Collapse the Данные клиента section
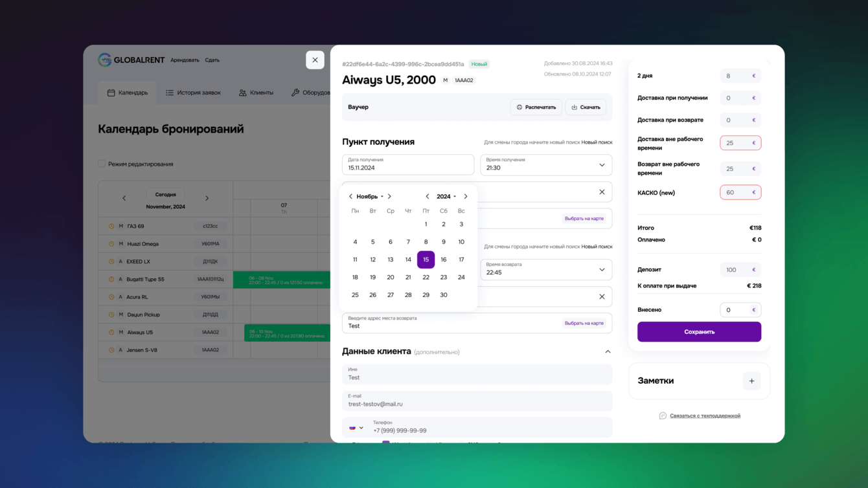This screenshot has height=488, width=868. click(608, 352)
